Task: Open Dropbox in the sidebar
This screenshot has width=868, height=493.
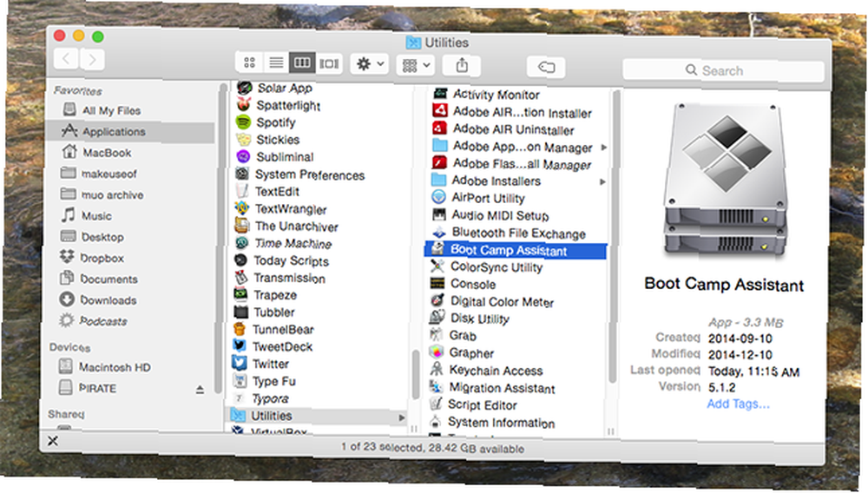Action: (x=102, y=258)
